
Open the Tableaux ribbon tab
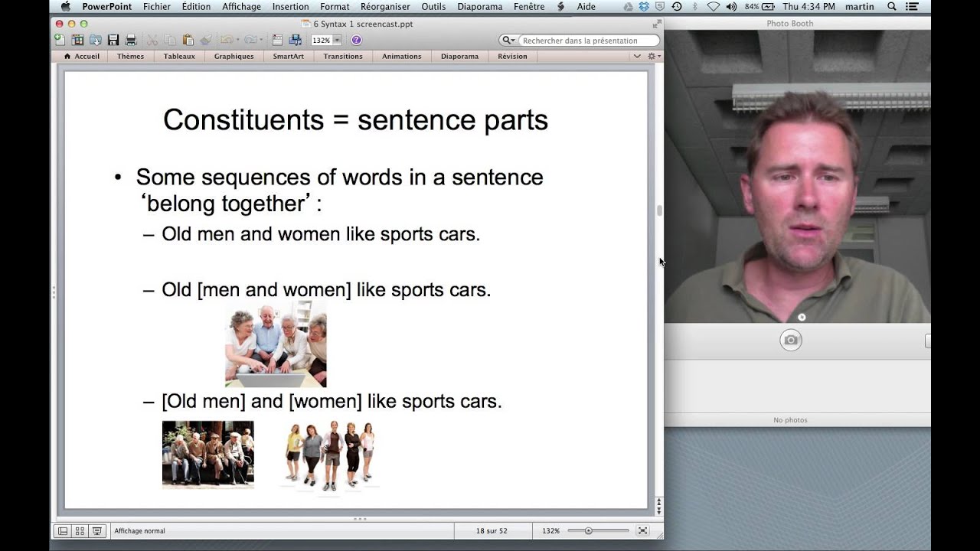pos(179,56)
